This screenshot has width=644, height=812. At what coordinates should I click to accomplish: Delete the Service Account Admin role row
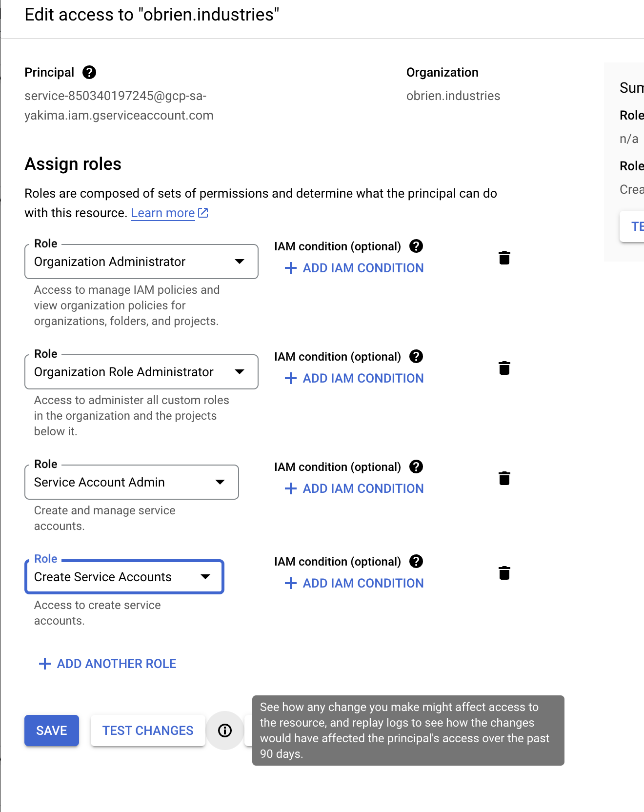click(504, 479)
